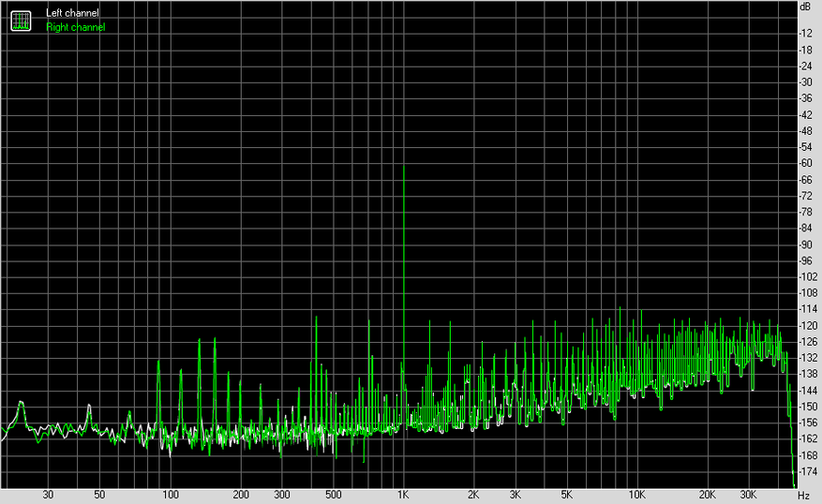Click the spectrum graph icon beside legend
The height and width of the screenshot is (504, 822).
coord(21,21)
